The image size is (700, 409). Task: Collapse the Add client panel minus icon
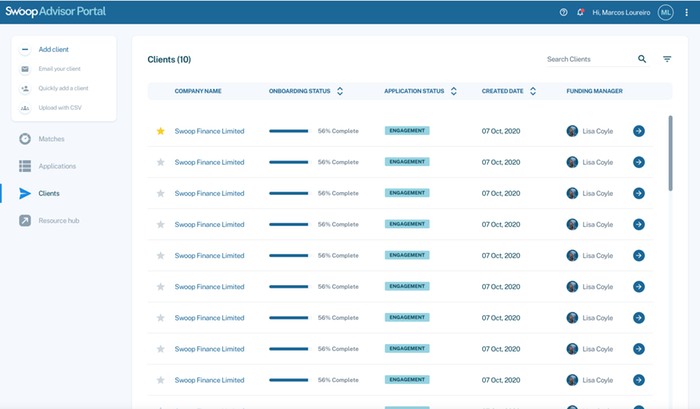coord(25,50)
